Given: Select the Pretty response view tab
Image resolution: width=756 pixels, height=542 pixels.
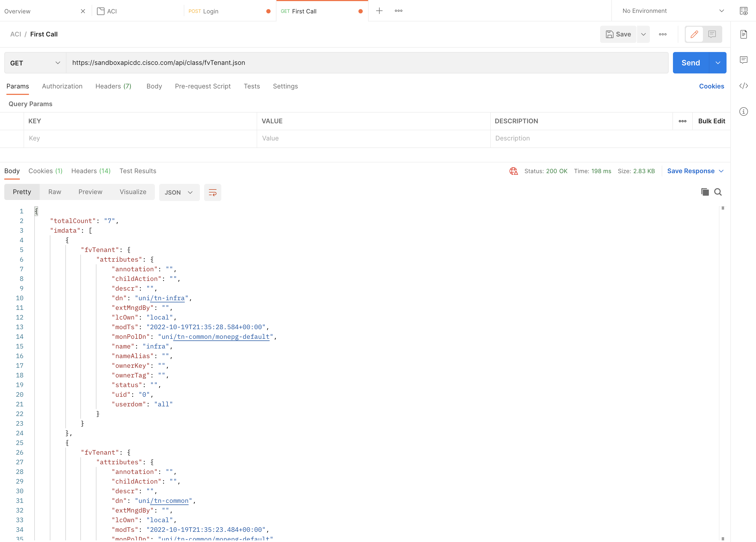Looking at the screenshot, I should pyautogui.click(x=22, y=192).
